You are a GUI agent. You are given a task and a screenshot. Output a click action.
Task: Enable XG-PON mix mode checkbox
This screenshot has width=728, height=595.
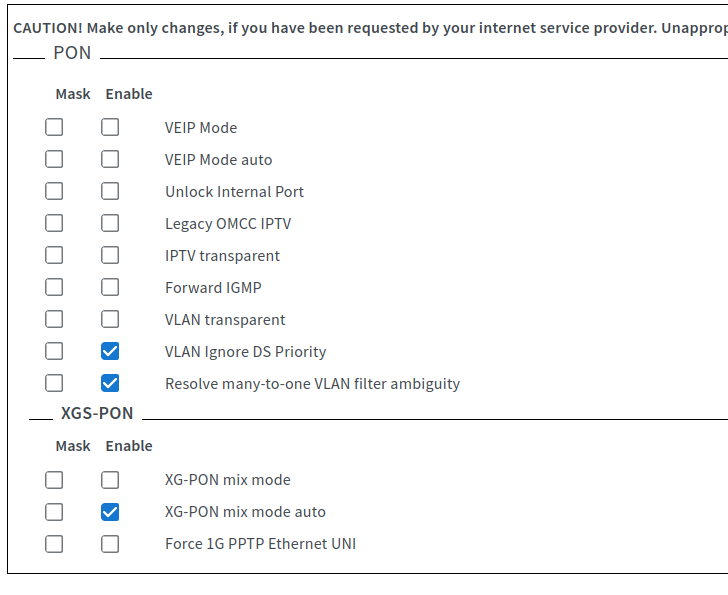(110, 480)
